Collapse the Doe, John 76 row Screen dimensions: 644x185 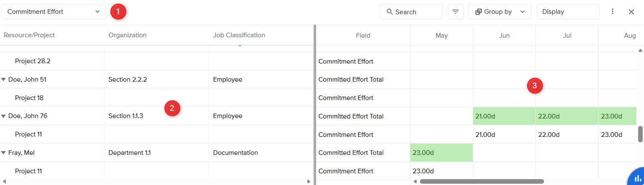coord(4,116)
